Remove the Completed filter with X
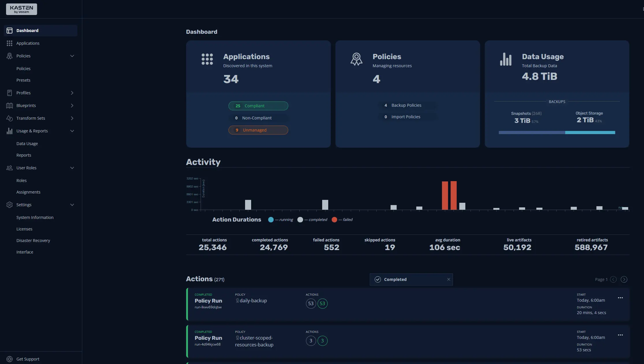 (x=449, y=279)
